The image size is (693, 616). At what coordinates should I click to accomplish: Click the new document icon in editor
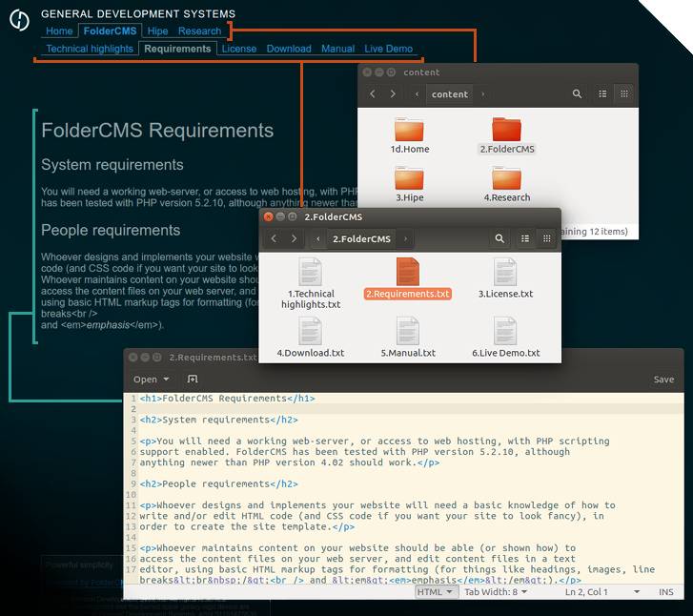tap(193, 379)
